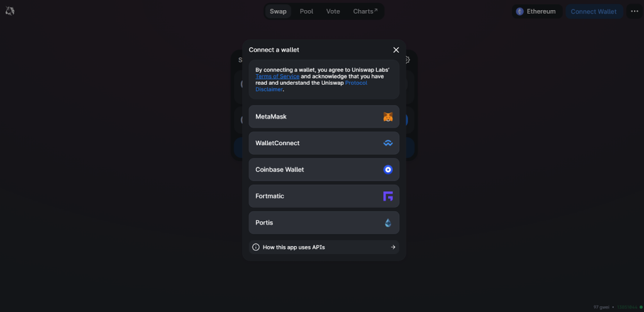Open the Charts external tab
The width and height of the screenshot is (644, 312).
click(x=365, y=11)
